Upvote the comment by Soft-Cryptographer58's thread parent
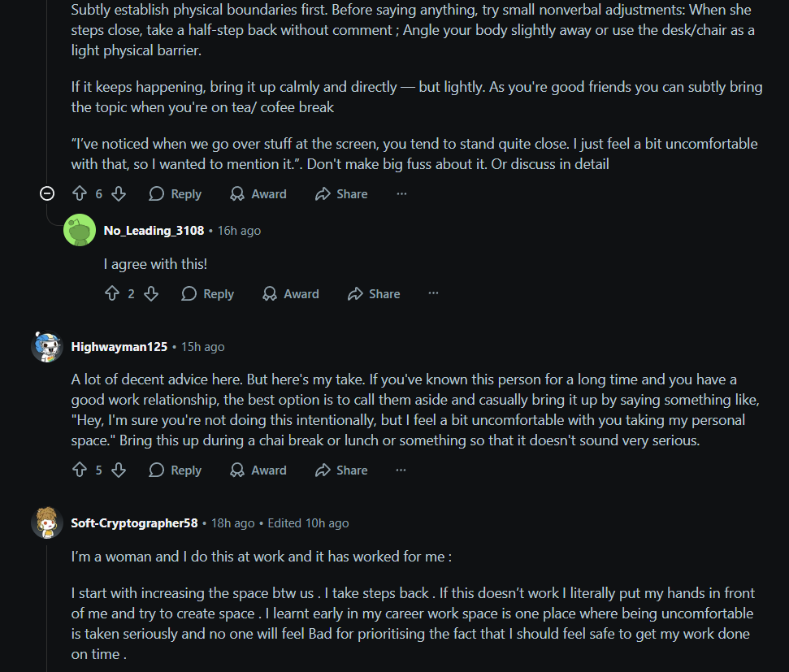The image size is (789, 672). (79, 193)
